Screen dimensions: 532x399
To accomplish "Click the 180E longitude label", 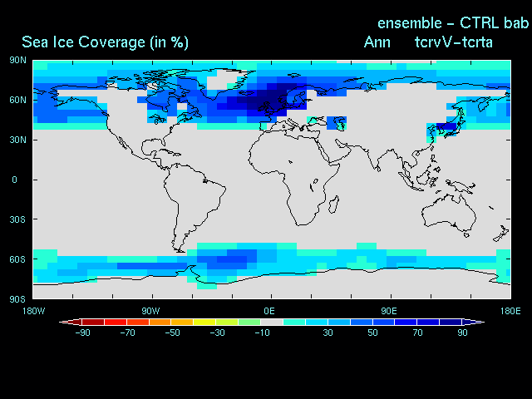I will point(510,311).
